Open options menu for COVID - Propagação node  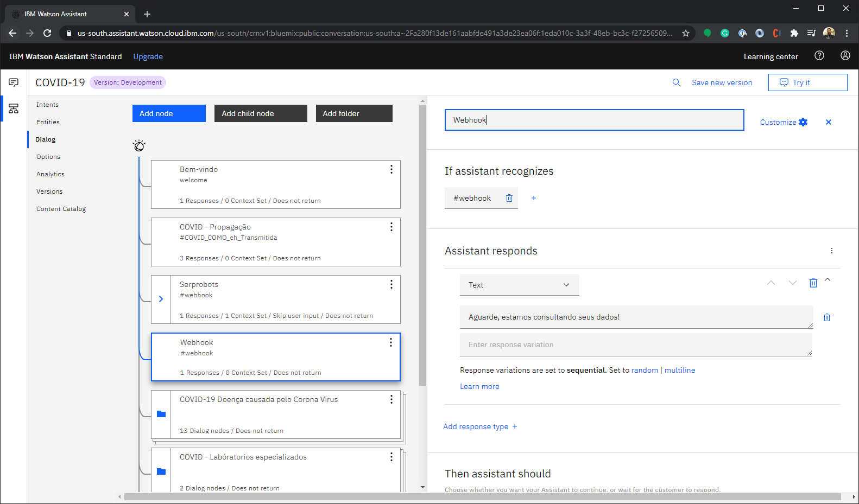click(391, 227)
